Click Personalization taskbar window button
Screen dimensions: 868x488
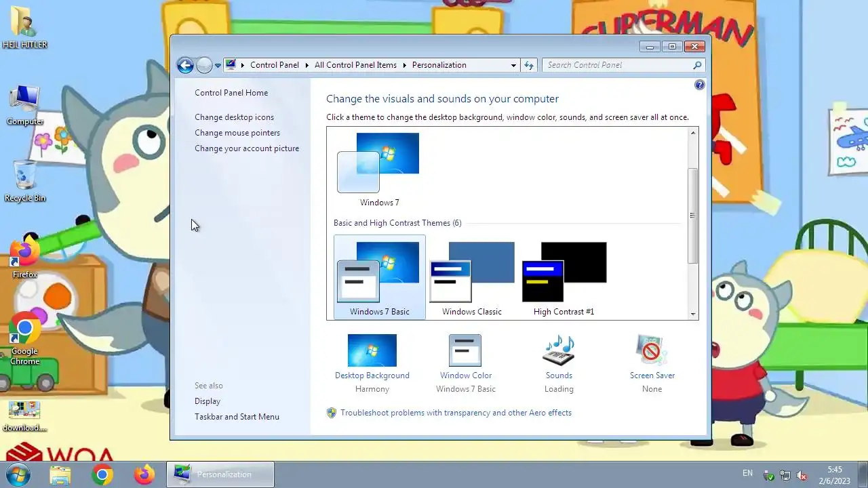click(x=220, y=474)
